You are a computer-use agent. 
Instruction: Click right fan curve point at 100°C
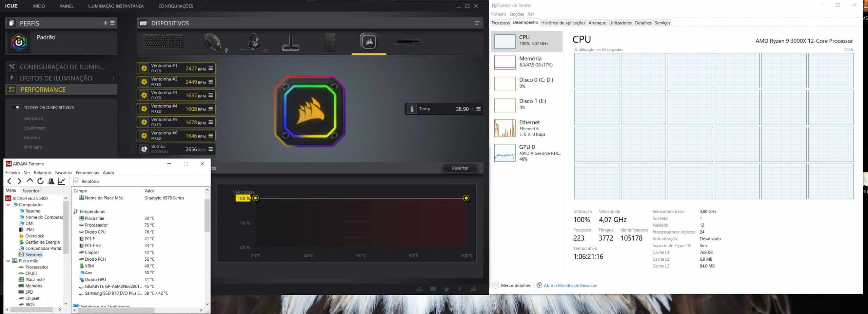(466, 198)
